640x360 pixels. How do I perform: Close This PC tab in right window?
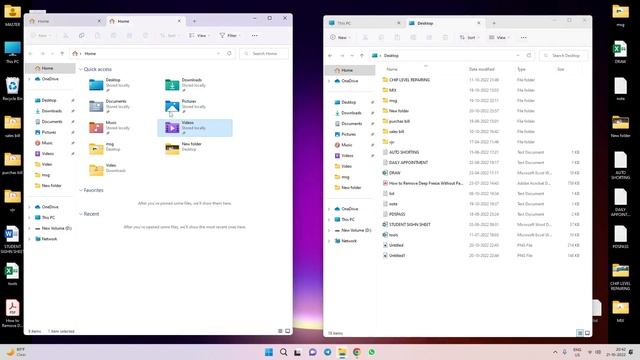point(399,23)
